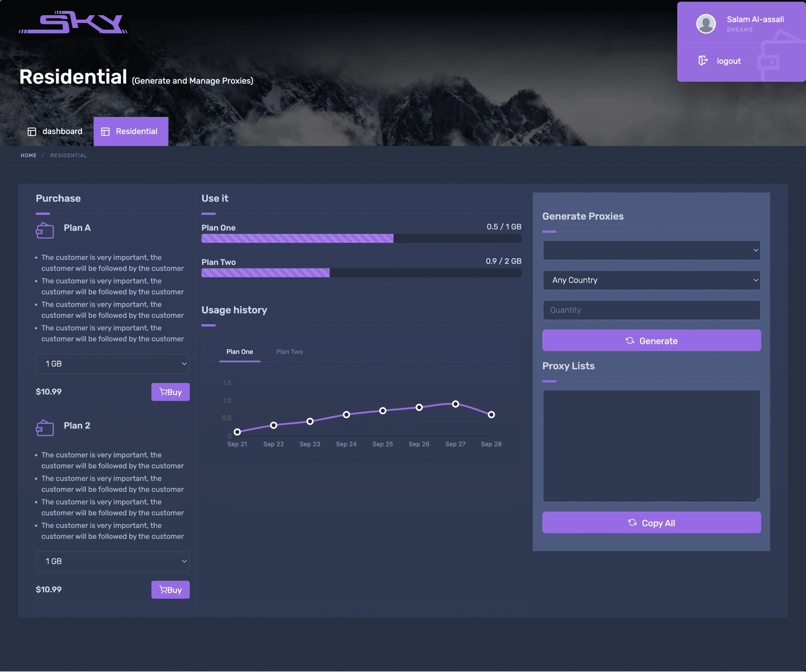Click the user avatar in the profile card
Viewport: 806px width, 672px height.
click(x=706, y=23)
